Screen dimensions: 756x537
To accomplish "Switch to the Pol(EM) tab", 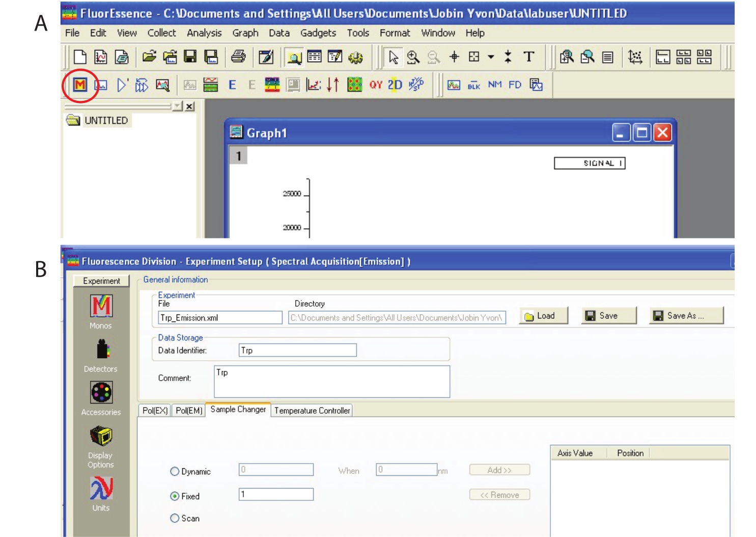I will click(189, 411).
